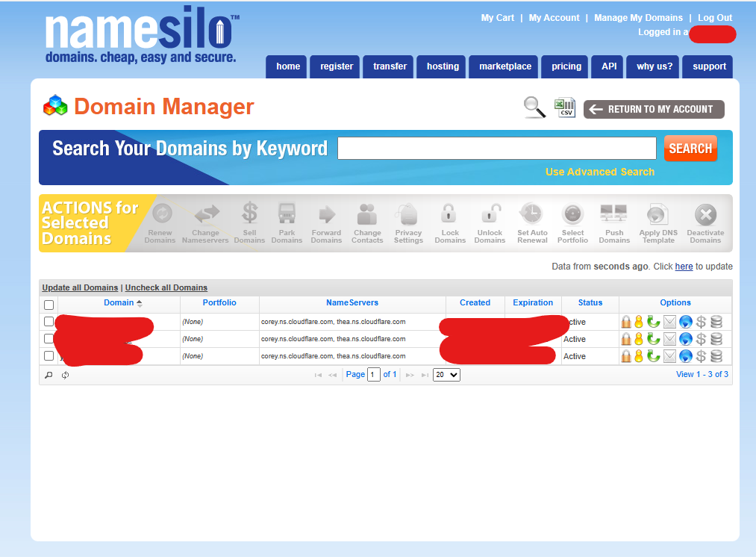Viewport: 756px width, 557px height.
Task: Sort by the Portfolio column header
Action: click(x=219, y=303)
